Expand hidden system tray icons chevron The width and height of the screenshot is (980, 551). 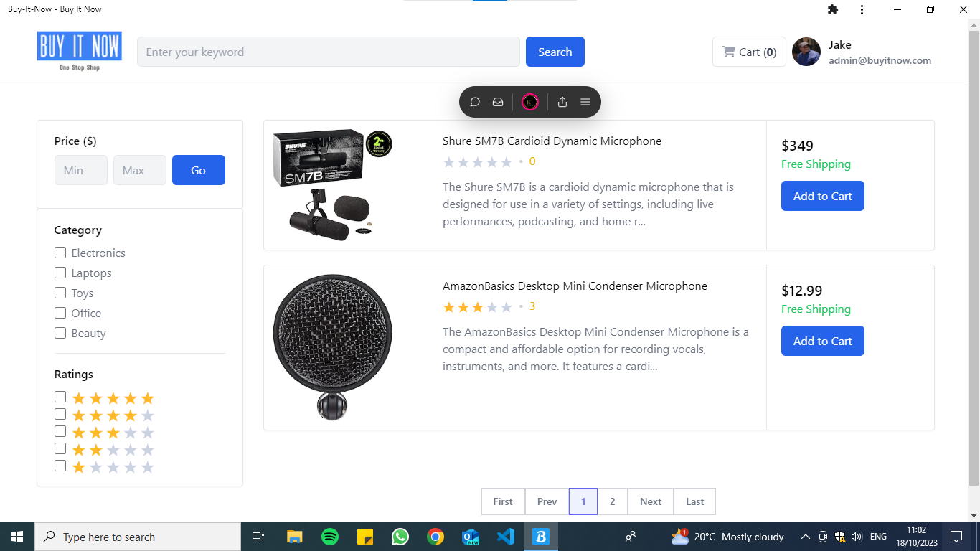coord(805,537)
